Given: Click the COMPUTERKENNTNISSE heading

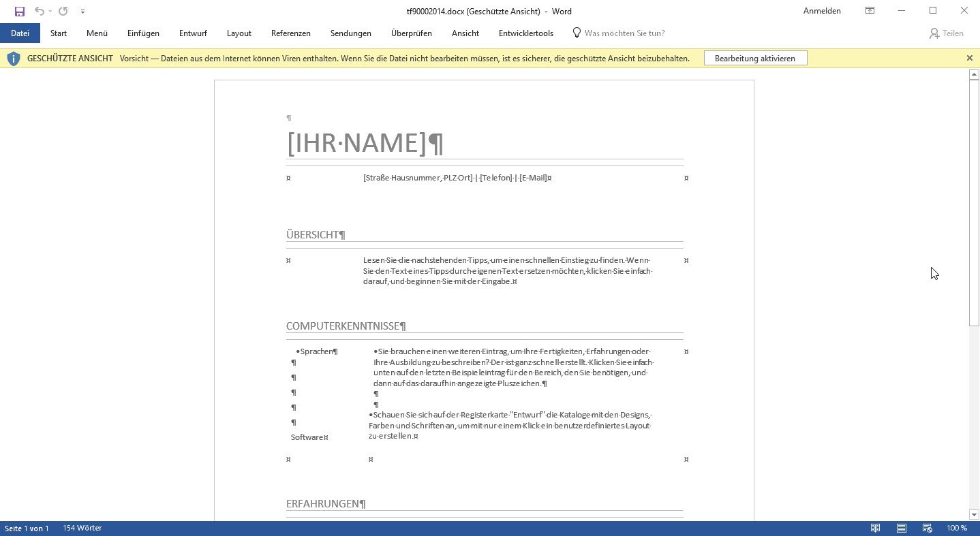Looking at the screenshot, I should coord(346,326).
